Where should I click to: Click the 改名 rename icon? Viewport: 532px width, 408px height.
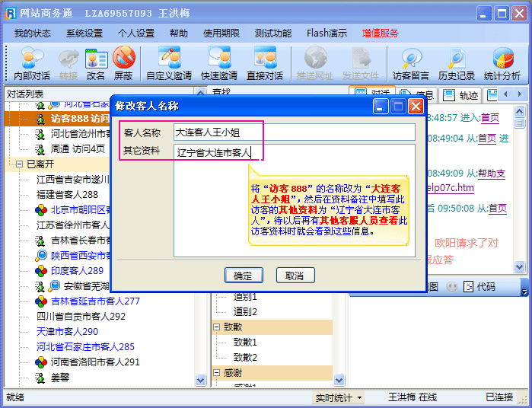(x=96, y=63)
